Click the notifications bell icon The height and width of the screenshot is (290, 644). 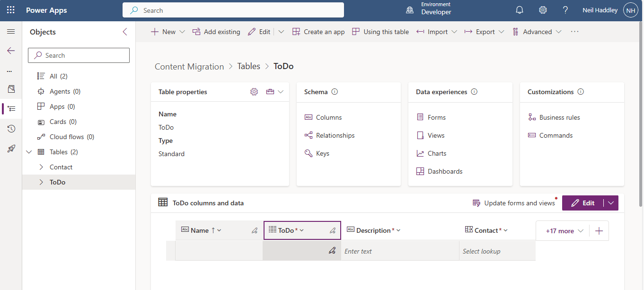coord(520,10)
